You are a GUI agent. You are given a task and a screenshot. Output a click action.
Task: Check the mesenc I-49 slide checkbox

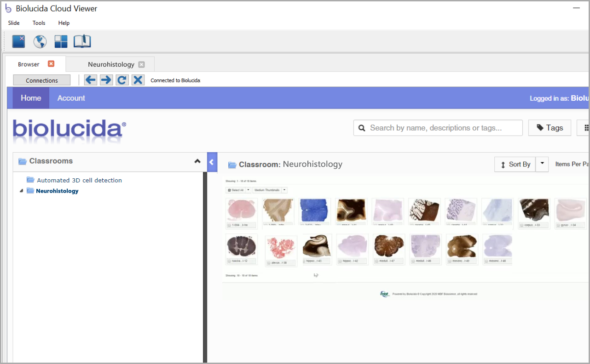(450, 261)
